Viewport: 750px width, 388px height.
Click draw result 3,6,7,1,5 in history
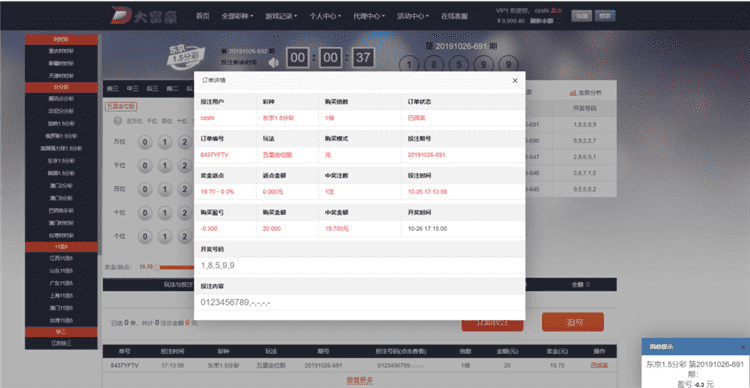point(585,173)
